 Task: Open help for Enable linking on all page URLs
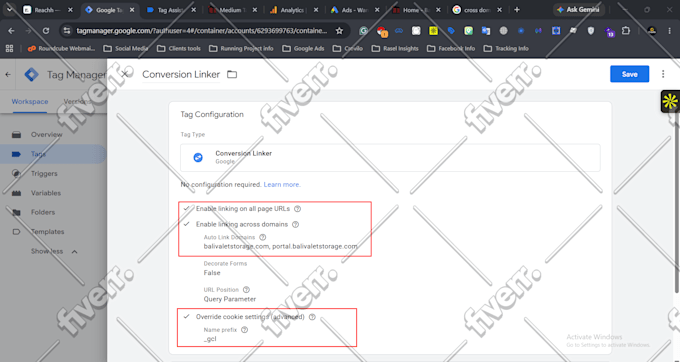click(298, 209)
